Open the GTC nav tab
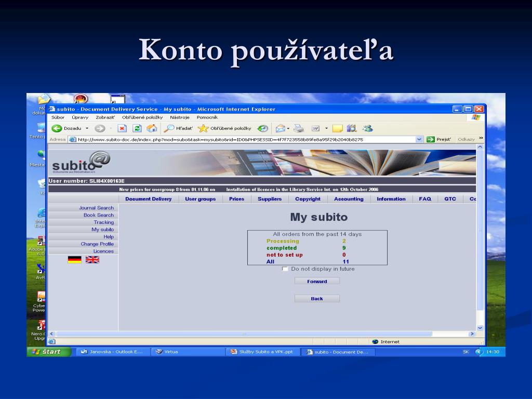 point(450,199)
